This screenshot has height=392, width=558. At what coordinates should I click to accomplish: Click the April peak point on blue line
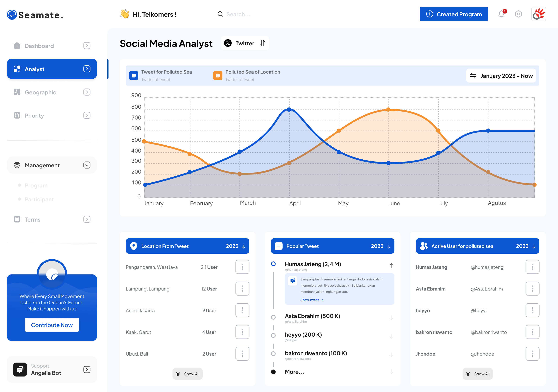tap(289, 110)
